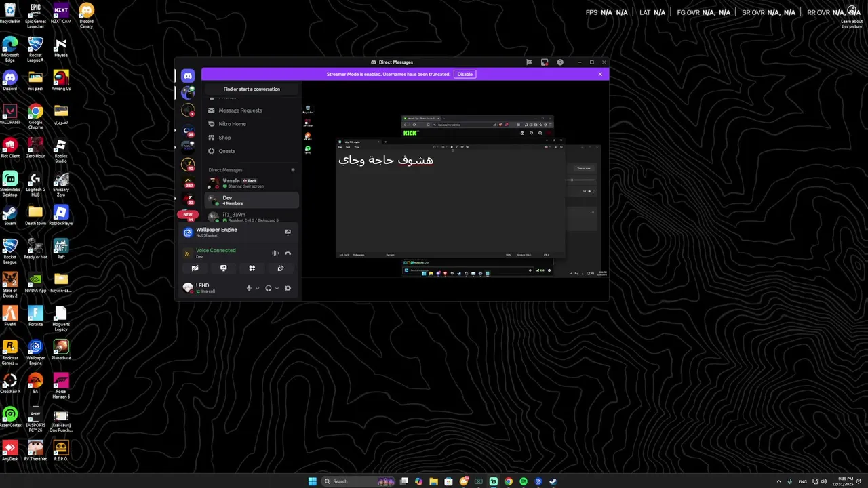Image resolution: width=868 pixels, height=488 pixels.
Task: Open Spotify from the taskbar
Action: tap(524, 481)
